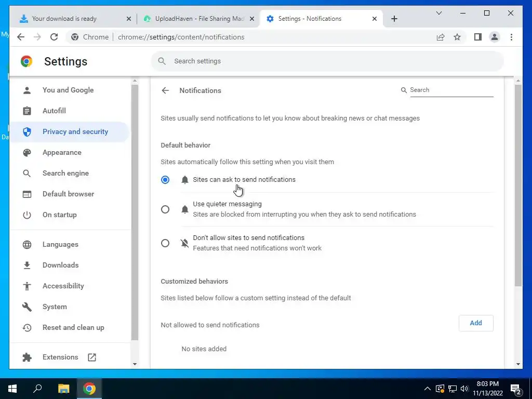This screenshot has height=399, width=532.
Task: Click the Chrome logo next to Settings
Action: pos(26,61)
